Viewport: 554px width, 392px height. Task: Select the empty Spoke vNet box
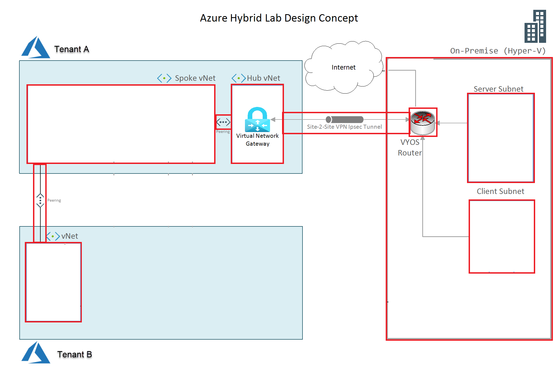click(121, 124)
